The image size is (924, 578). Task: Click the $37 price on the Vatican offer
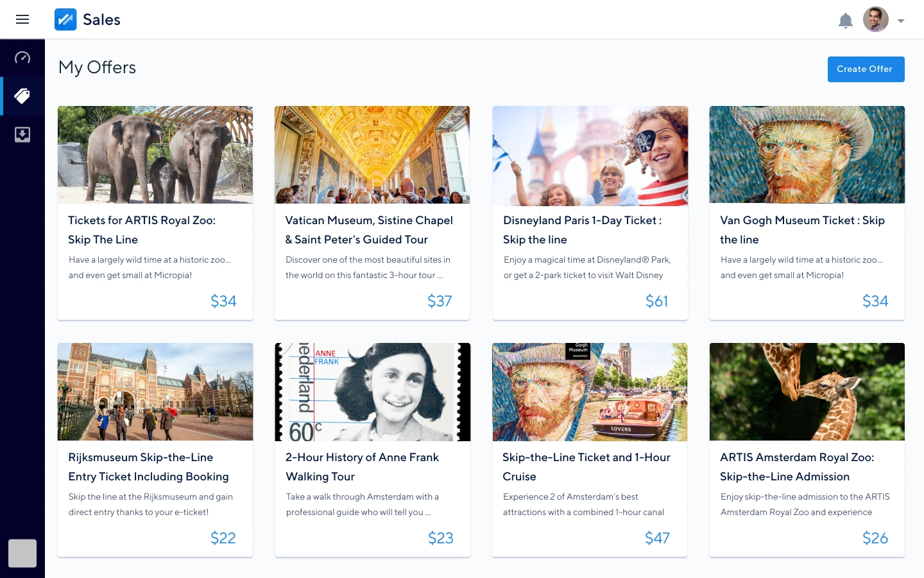tap(440, 301)
